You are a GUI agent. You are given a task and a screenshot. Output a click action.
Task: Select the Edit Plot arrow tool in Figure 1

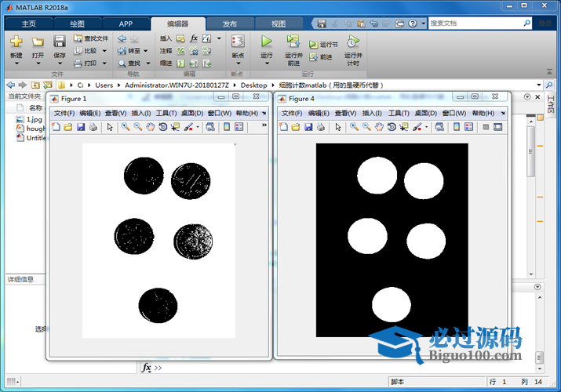pyautogui.click(x=110, y=126)
